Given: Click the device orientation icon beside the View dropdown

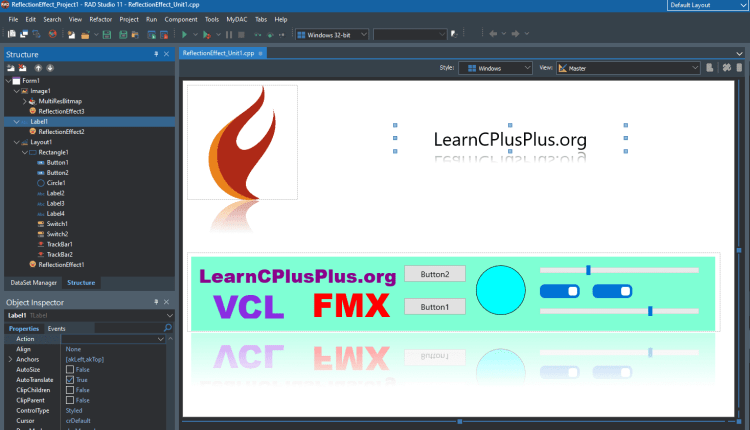Looking at the screenshot, I should coord(710,68).
